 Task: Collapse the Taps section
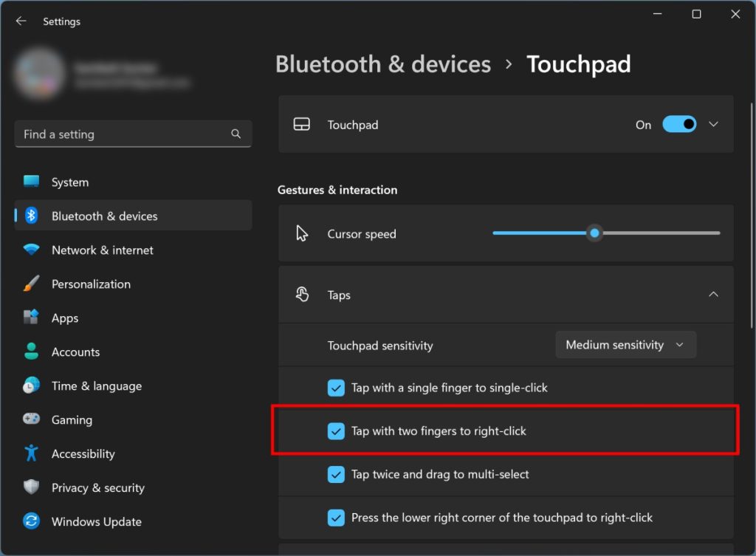point(714,294)
